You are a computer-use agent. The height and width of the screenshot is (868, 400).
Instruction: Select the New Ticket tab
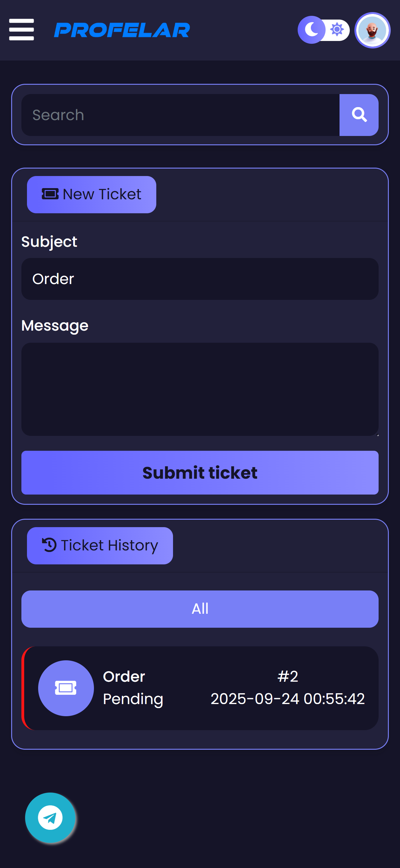point(91,194)
